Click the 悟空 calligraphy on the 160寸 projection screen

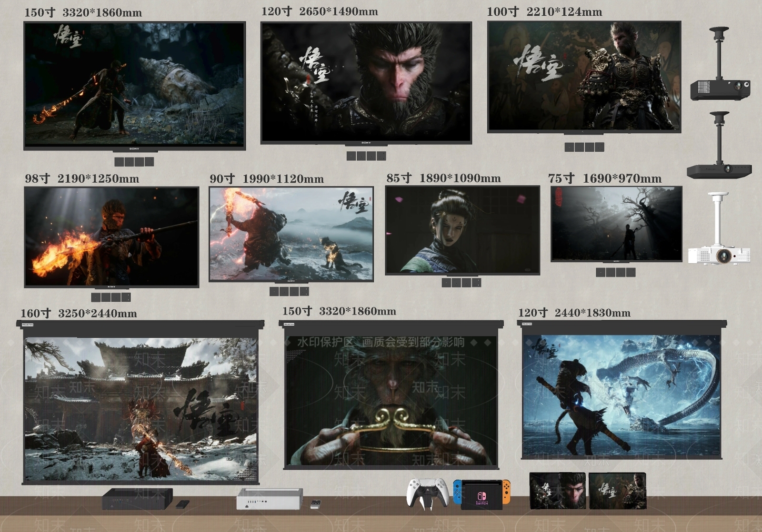(x=209, y=412)
